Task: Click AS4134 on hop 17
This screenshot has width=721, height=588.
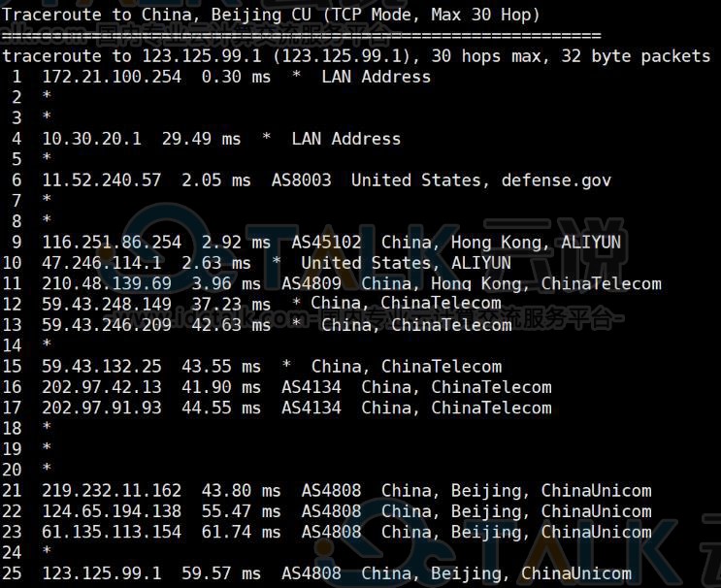Action: (x=311, y=408)
